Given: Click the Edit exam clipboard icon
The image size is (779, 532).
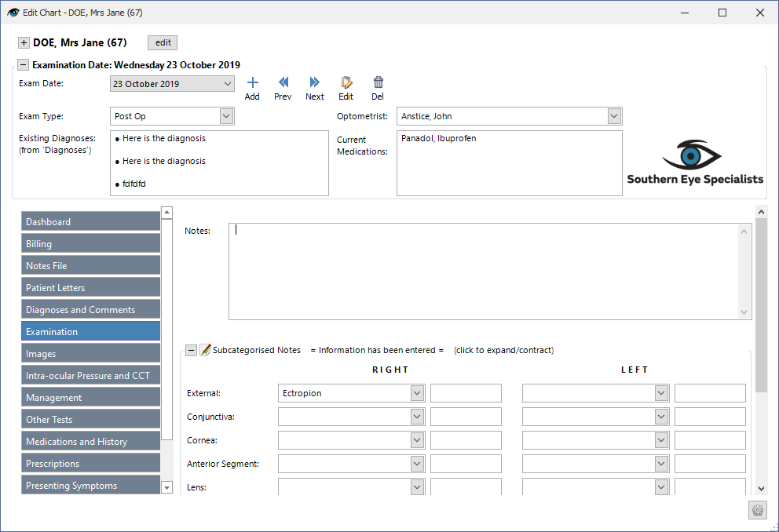Looking at the screenshot, I should point(346,82).
